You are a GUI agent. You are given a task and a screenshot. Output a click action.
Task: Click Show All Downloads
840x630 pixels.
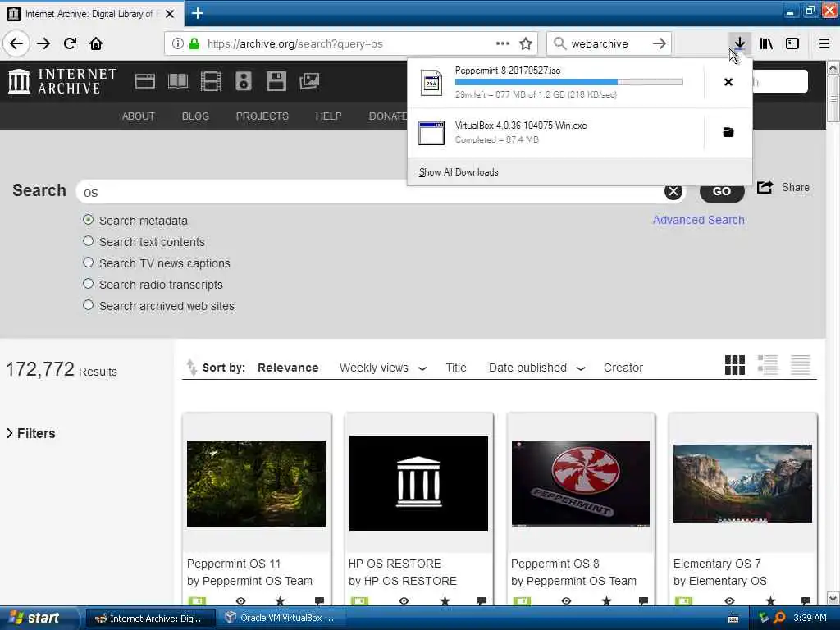click(x=459, y=172)
